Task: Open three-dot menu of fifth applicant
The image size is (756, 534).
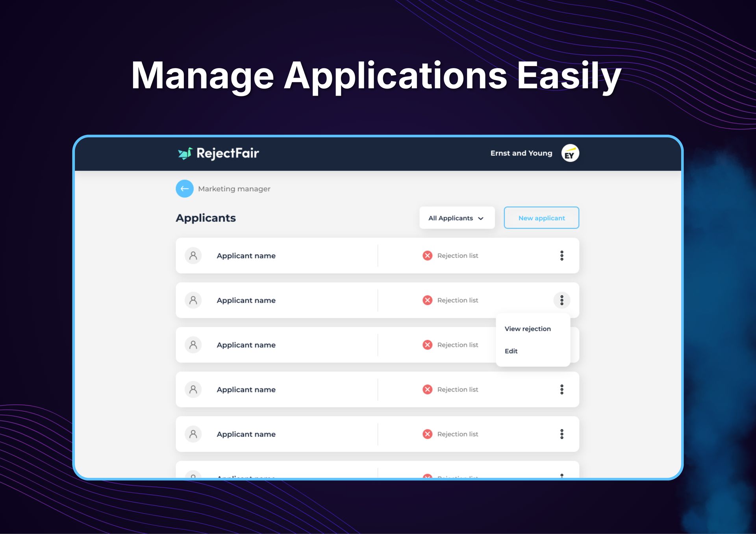Action: (x=561, y=434)
